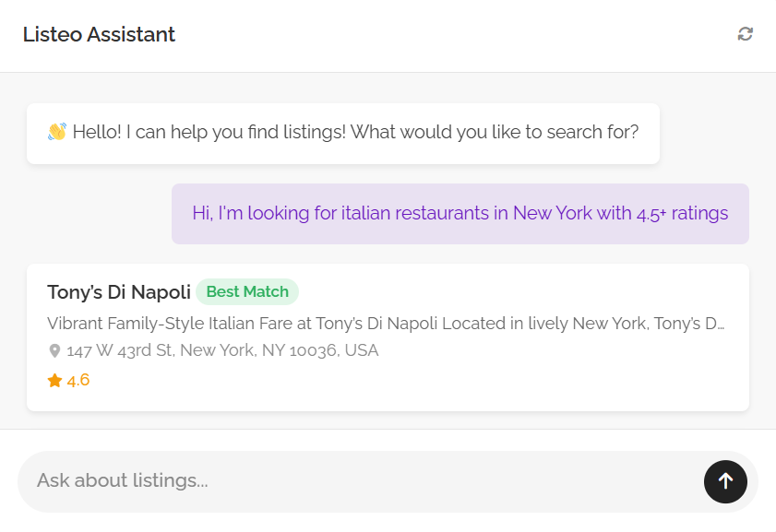776x532 pixels.
Task: Click the 147 W 43rd St address
Action: [x=221, y=350]
